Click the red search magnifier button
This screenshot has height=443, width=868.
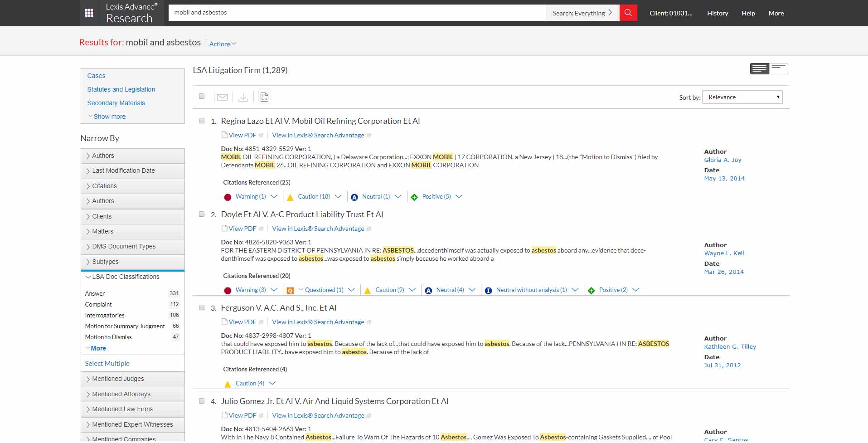(x=628, y=13)
